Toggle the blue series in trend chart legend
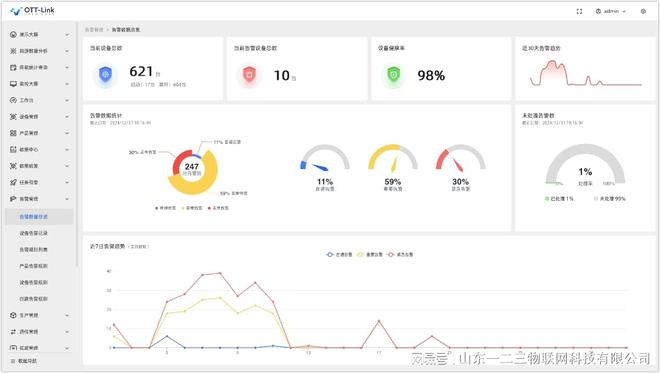 pos(339,254)
